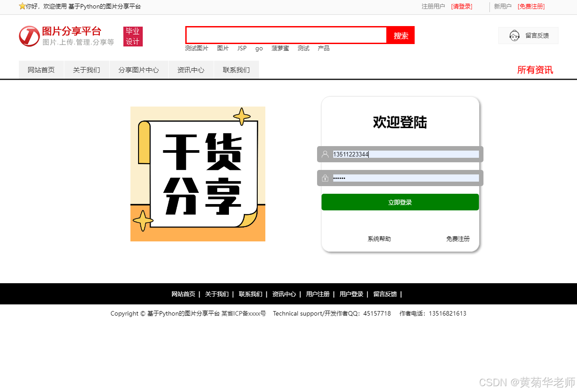This screenshot has height=392, width=577.
Task: Click the green 立即登录 login button
Action: tap(400, 202)
